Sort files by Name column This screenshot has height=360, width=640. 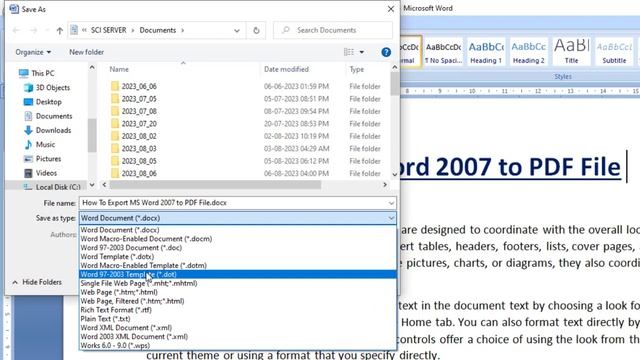119,69
